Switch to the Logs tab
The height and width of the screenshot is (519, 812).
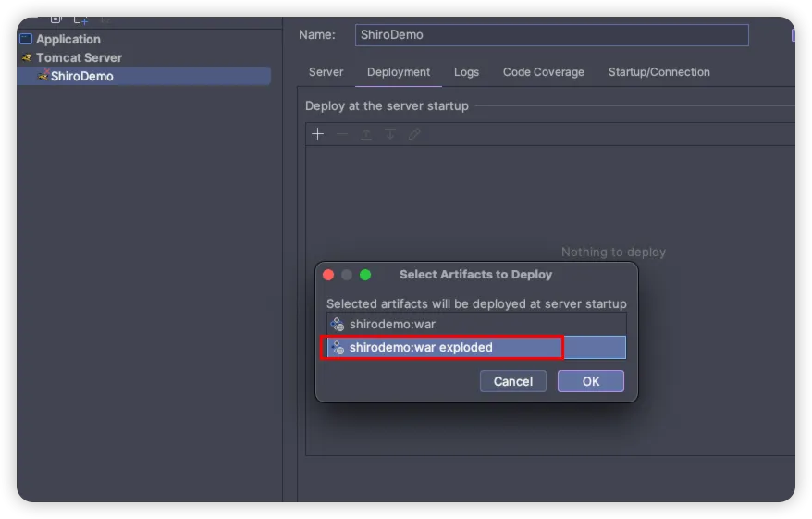[x=466, y=72]
